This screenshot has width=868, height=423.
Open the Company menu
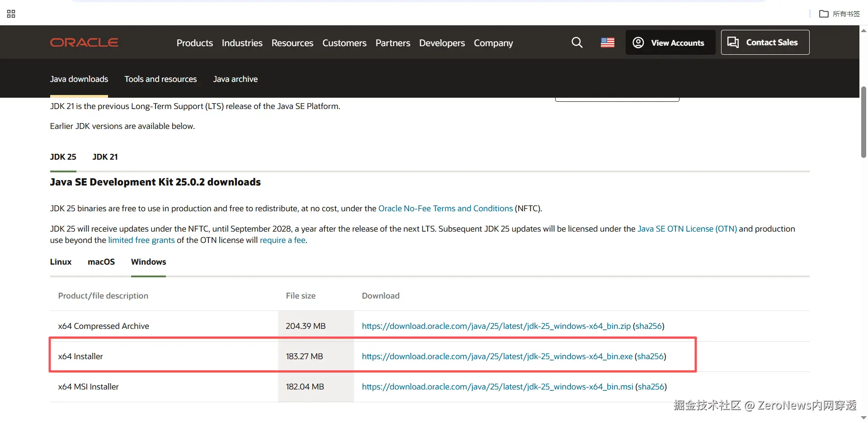click(494, 43)
